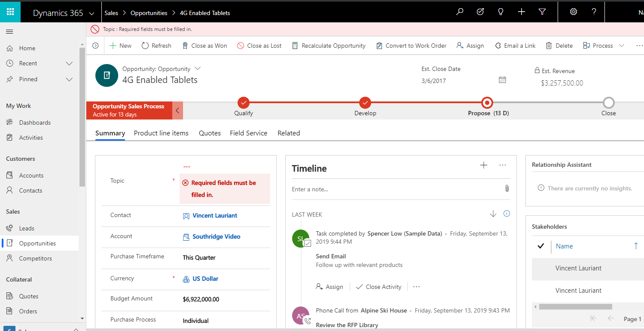Select the Propose stage marker
The image size is (644, 331).
(487, 103)
